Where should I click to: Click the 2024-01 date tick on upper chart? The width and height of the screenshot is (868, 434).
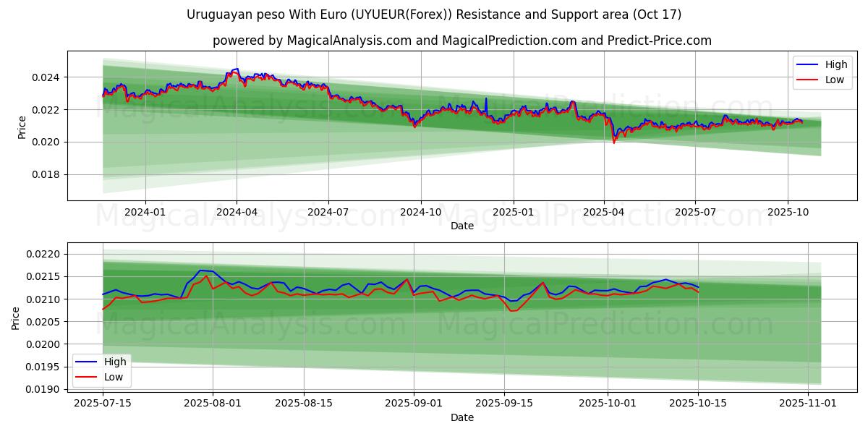click(x=145, y=212)
